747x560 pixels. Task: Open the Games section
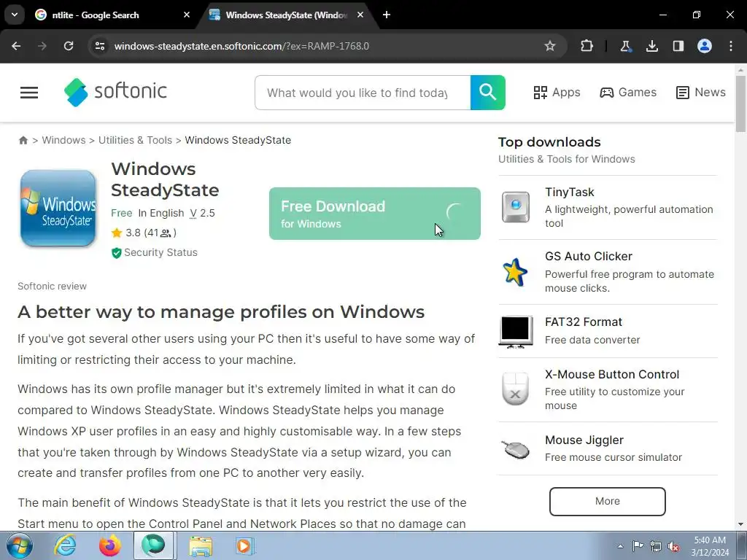[x=628, y=93]
